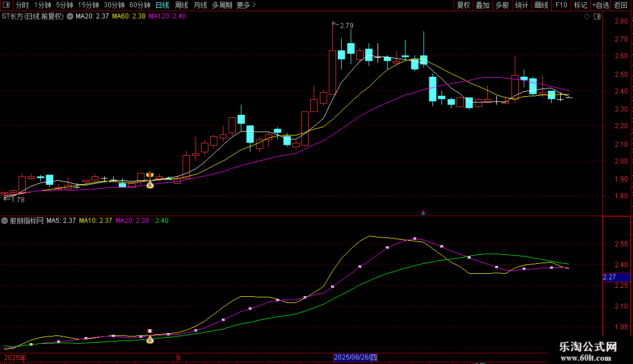
Task: Click the 复权 button
Action: tap(463, 5)
